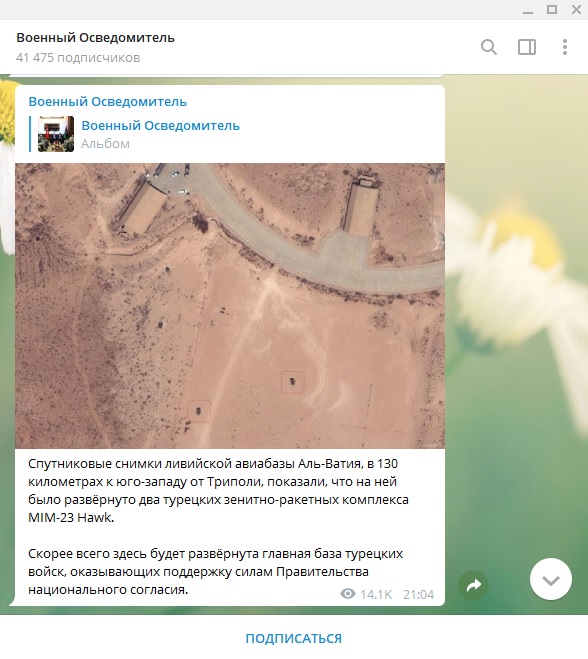Forward the post with share arrow

tap(474, 585)
